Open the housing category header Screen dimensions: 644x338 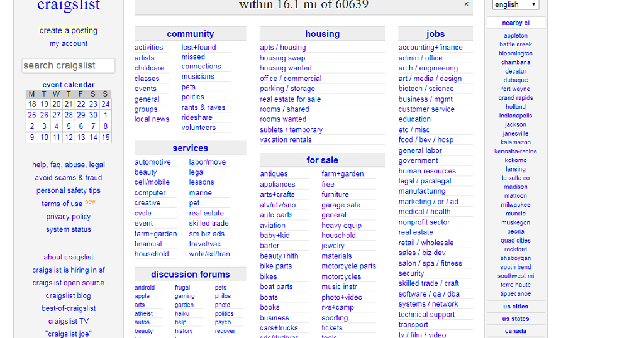[x=322, y=34]
